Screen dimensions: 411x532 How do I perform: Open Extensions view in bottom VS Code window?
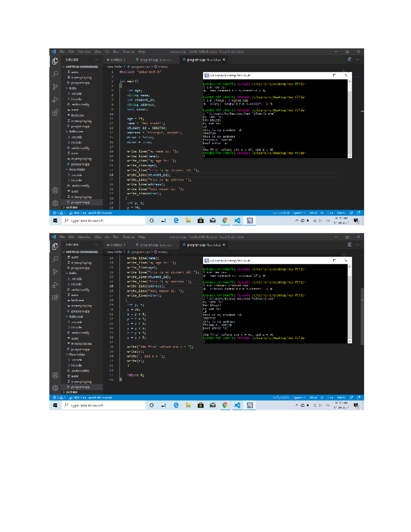pyautogui.click(x=55, y=297)
